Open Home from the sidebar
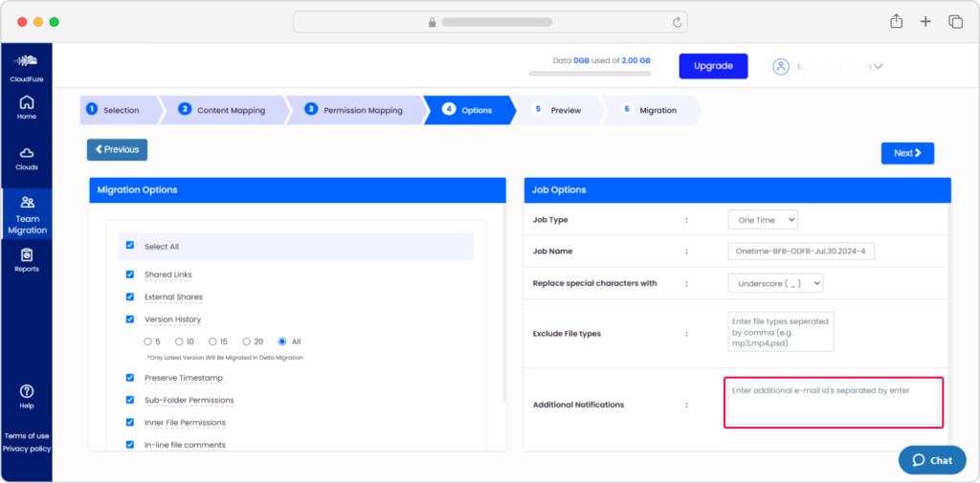980x483 pixels. (27, 104)
